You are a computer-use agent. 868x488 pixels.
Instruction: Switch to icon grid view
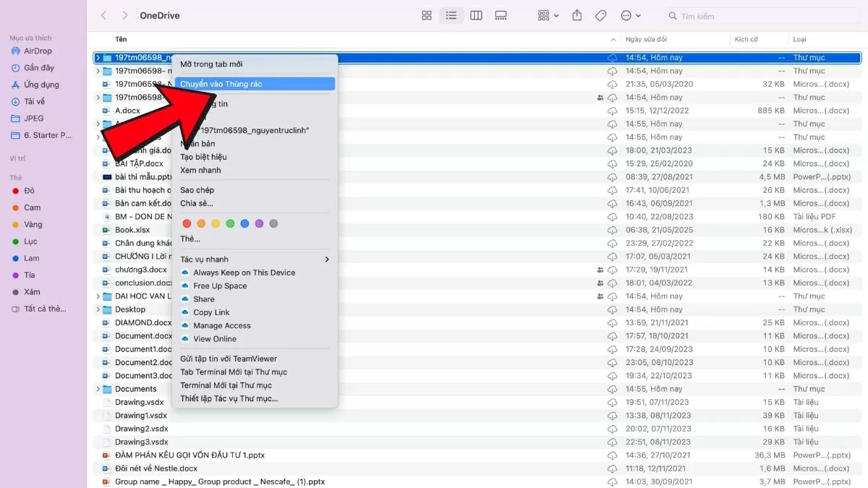[x=427, y=15]
